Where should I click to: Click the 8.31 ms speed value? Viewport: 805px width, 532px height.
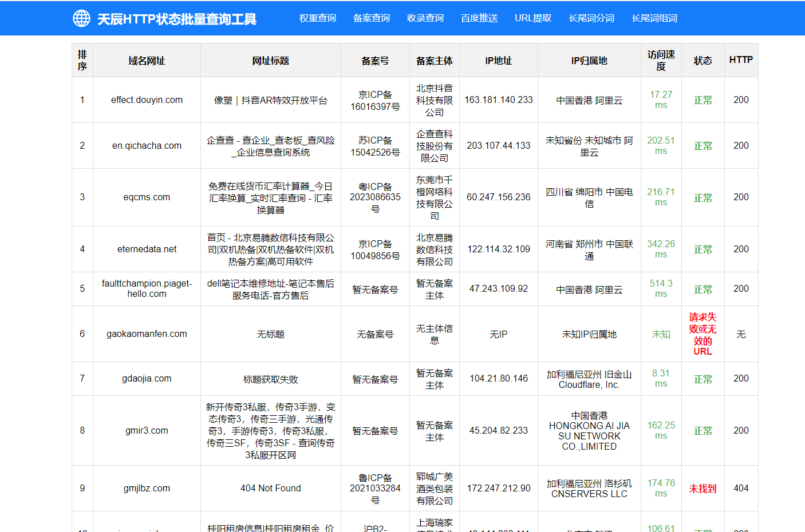pyautogui.click(x=661, y=379)
